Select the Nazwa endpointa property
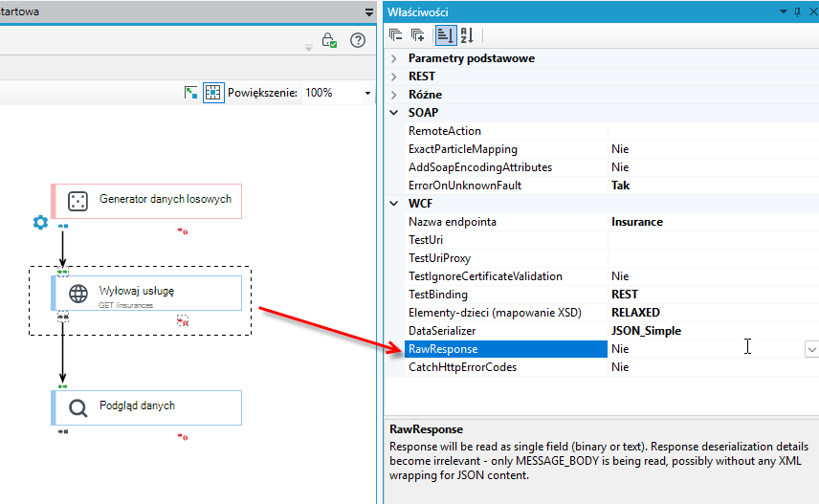The image size is (819, 504). pos(505,222)
